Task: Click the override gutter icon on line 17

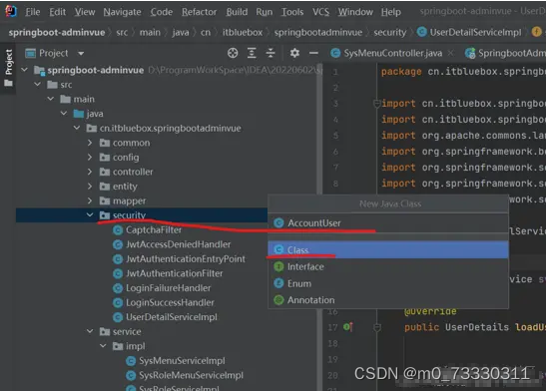Action: coord(348,327)
